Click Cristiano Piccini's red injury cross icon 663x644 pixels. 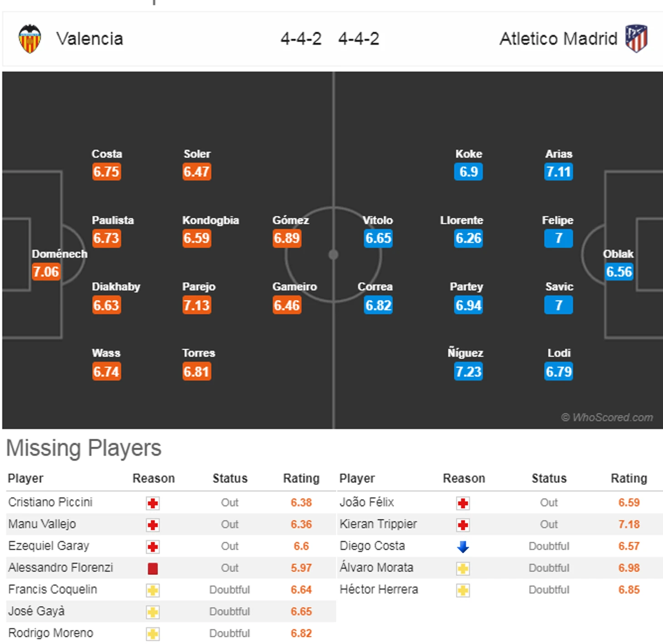153,503
